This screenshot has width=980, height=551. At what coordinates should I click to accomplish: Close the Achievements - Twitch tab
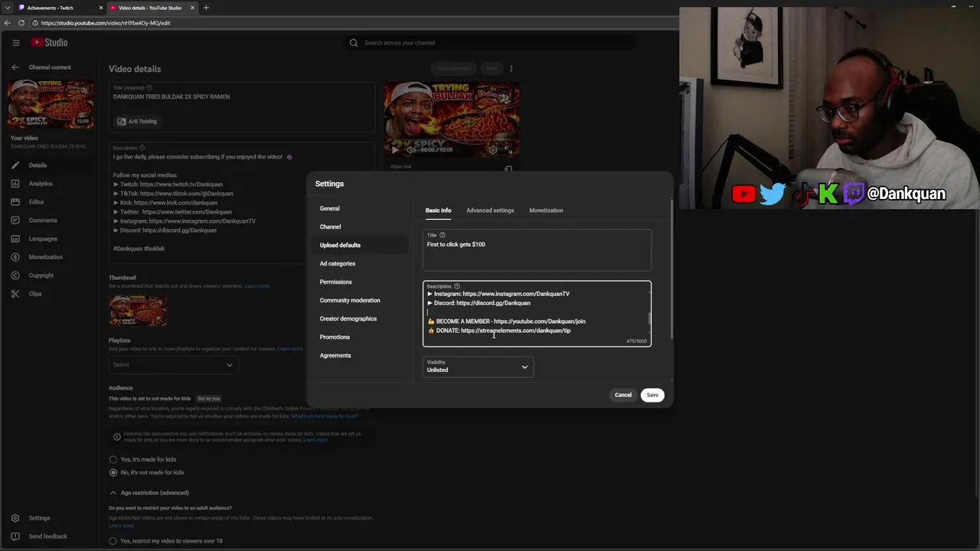click(x=101, y=8)
